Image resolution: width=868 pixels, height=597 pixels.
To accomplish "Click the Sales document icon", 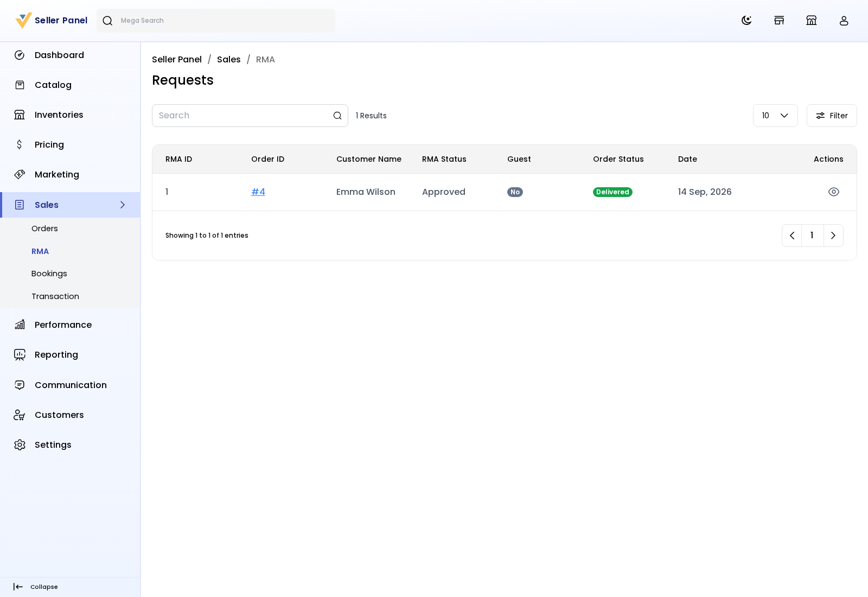I will pos(20,205).
